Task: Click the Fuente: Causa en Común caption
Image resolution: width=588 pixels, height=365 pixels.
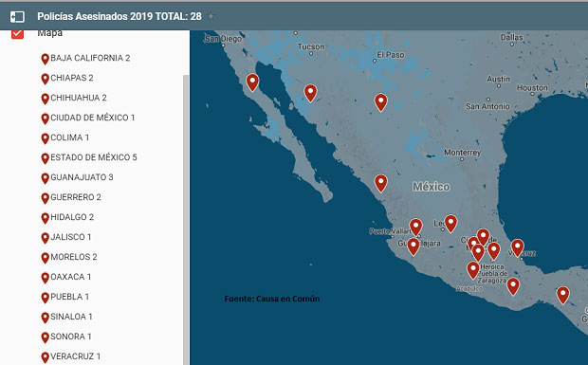Action: [x=272, y=299]
